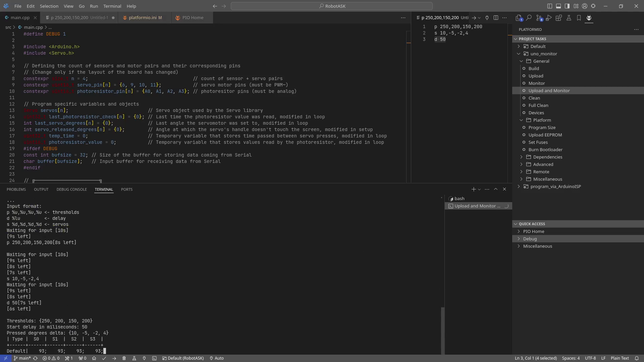Click the Accounts profile icon in title bar
The image size is (644, 362).
coord(585,6)
